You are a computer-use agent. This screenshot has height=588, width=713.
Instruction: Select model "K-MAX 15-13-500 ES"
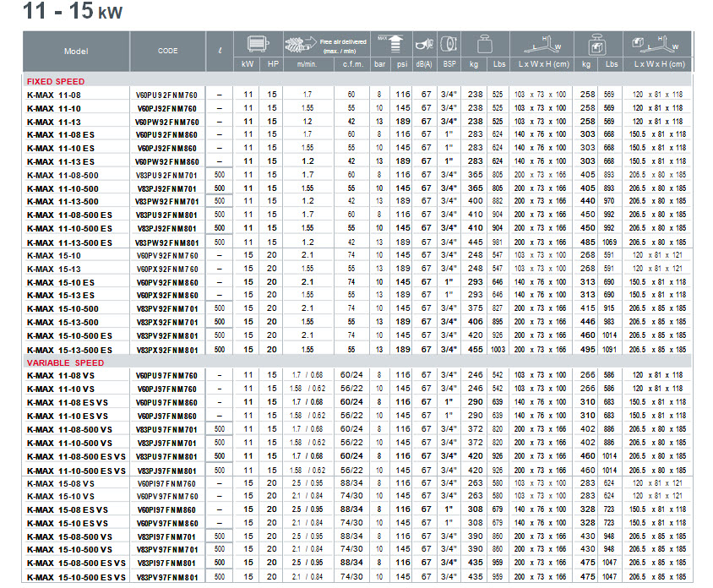tap(69, 350)
